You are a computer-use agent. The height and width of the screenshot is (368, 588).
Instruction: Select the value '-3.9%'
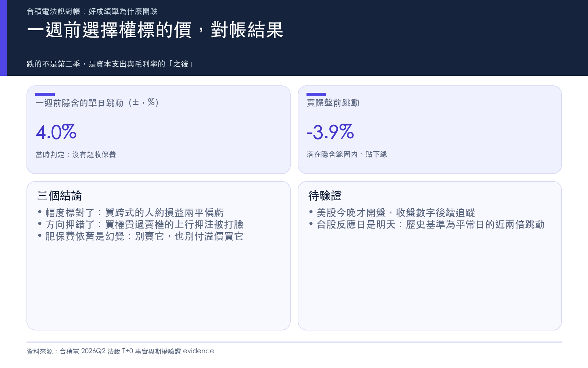coord(330,132)
